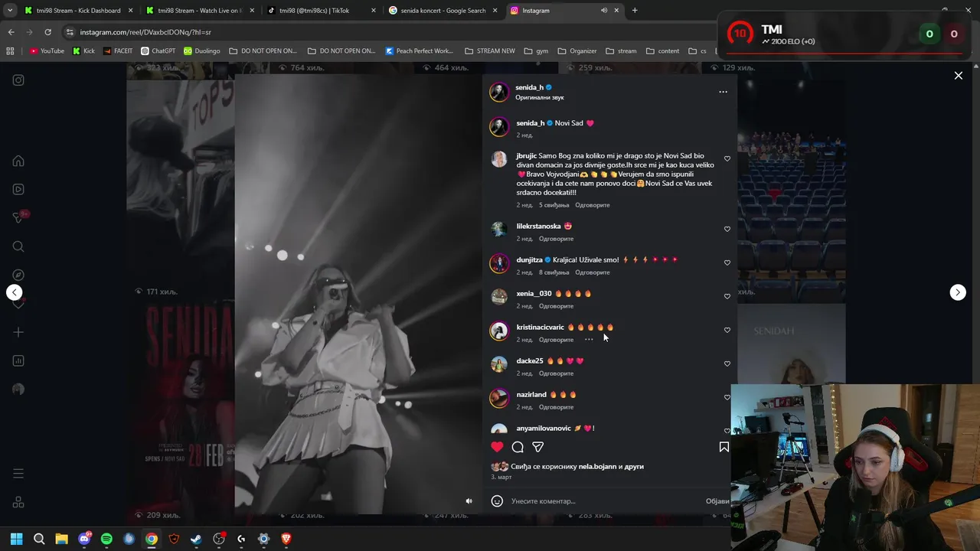The image size is (980, 551).
Task: Open the Meta apps icon at sidebar bottom
Action: pos(18,502)
